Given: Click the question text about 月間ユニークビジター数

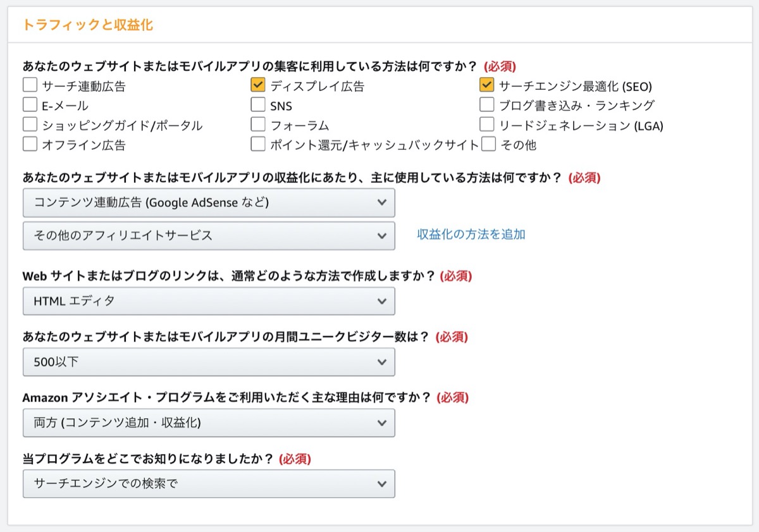Looking at the screenshot, I should [226, 337].
